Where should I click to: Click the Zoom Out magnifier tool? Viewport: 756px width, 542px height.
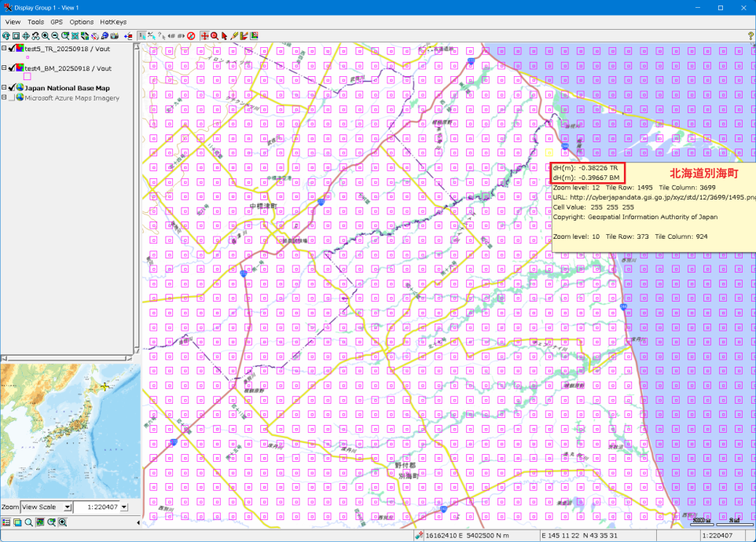pyautogui.click(x=55, y=35)
